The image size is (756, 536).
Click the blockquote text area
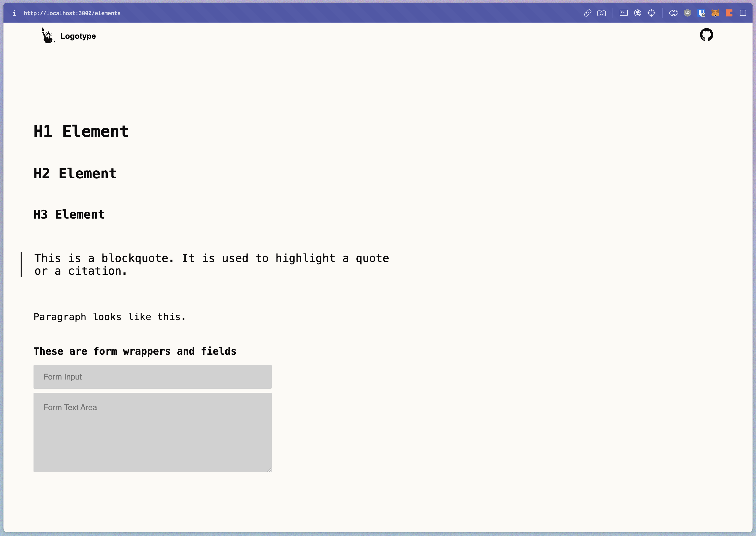click(x=212, y=265)
